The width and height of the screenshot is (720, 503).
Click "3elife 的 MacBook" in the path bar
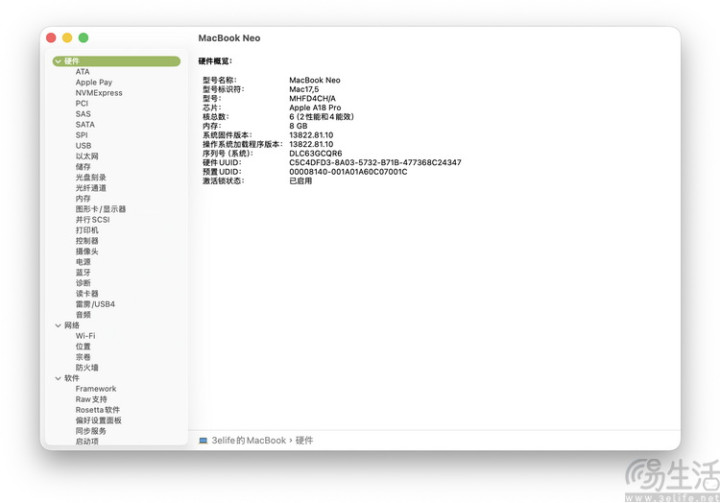click(x=249, y=441)
